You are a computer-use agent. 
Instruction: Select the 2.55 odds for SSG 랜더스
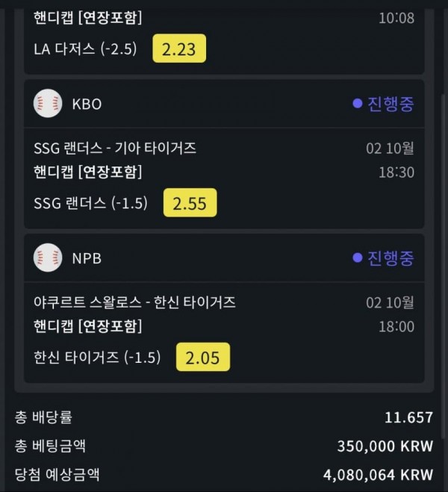(190, 203)
